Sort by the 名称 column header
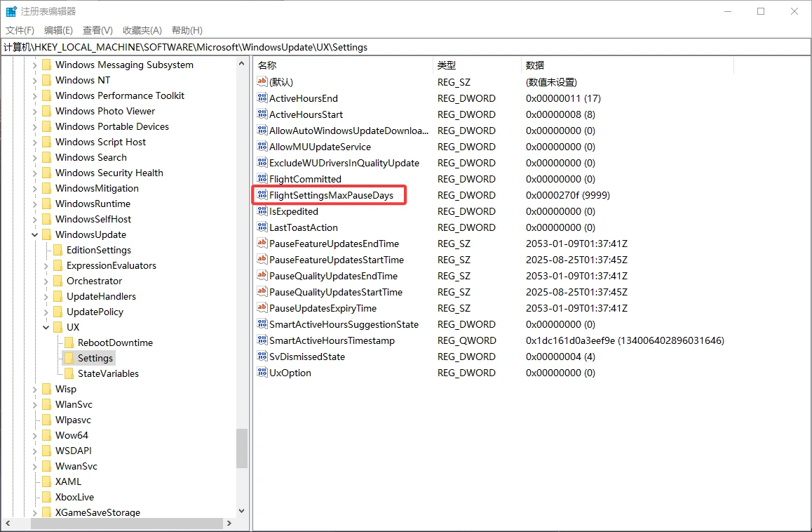812x532 pixels. tap(343, 65)
